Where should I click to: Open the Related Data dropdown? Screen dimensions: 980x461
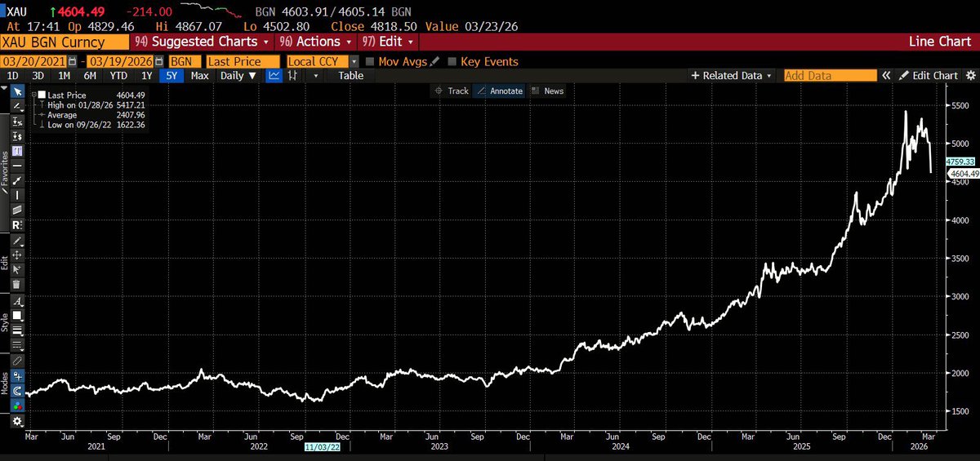click(x=732, y=75)
